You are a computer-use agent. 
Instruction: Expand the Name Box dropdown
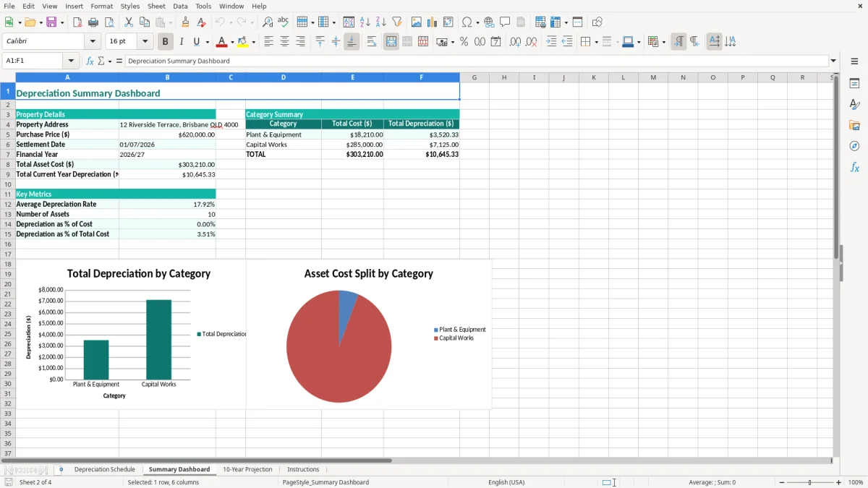tap(71, 61)
